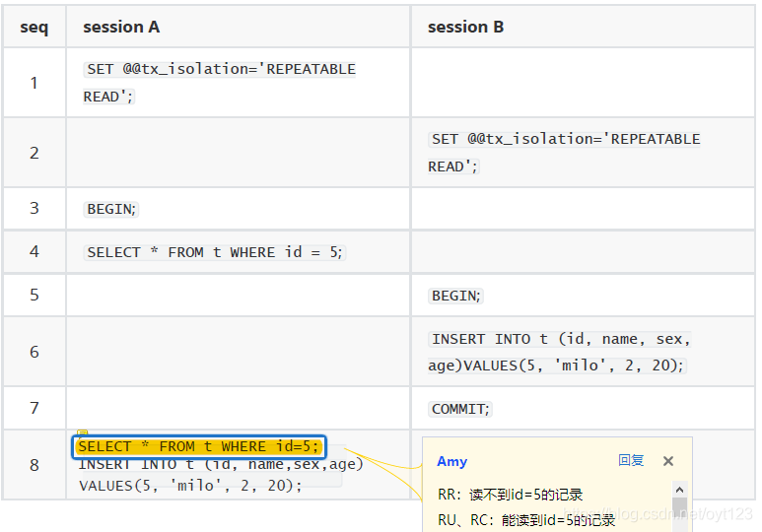Screen dimensions: 762x532
Task: Click sequence number 6 cell
Action: (x=35, y=352)
